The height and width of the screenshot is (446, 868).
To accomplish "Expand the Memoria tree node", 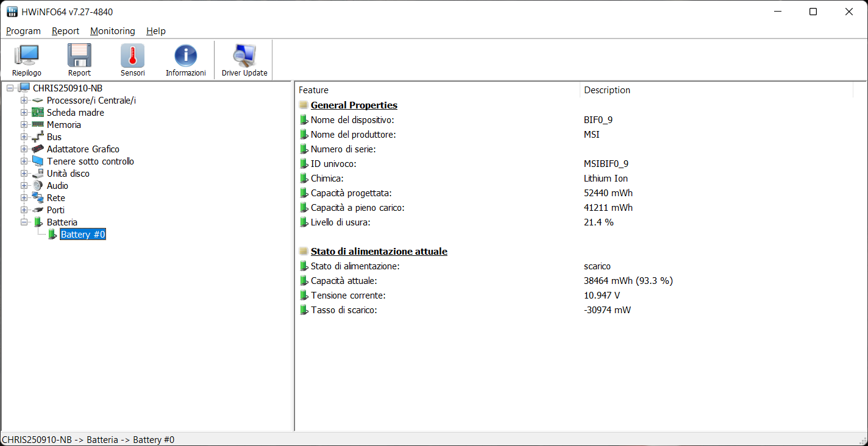I will coord(24,125).
